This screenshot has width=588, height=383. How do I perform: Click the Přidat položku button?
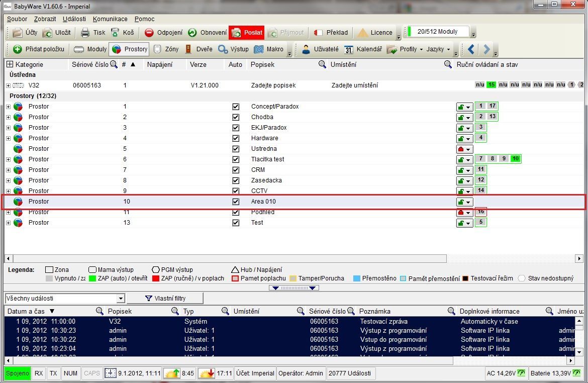coord(39,49)
